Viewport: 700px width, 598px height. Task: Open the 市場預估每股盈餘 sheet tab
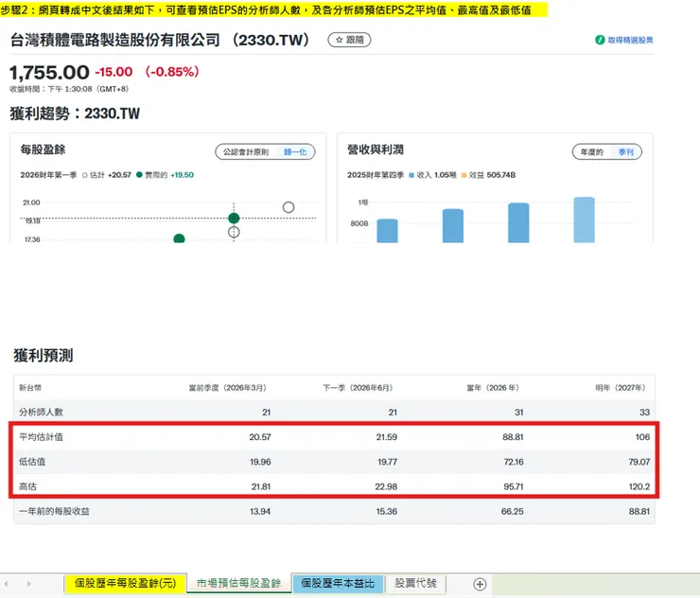pos(238,583)
